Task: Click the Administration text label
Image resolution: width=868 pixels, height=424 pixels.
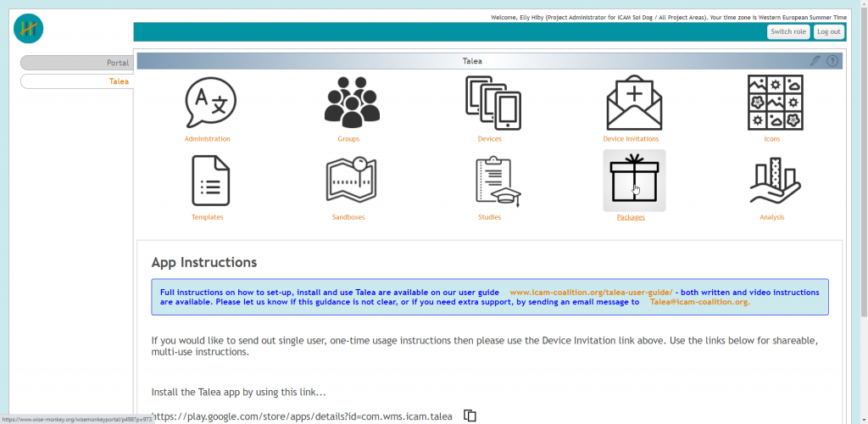Action: click(x=207, y=139)
